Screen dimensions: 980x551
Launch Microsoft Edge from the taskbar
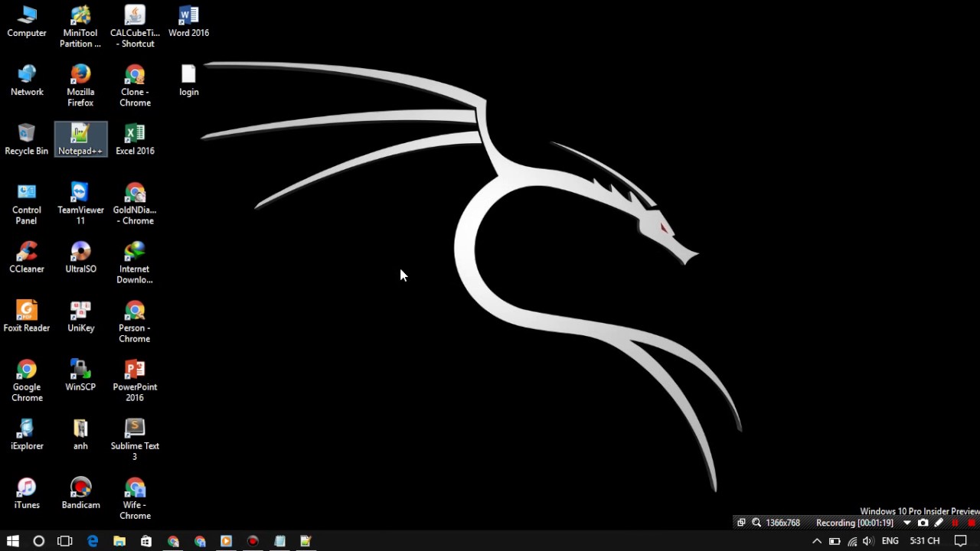coord(93,541)
